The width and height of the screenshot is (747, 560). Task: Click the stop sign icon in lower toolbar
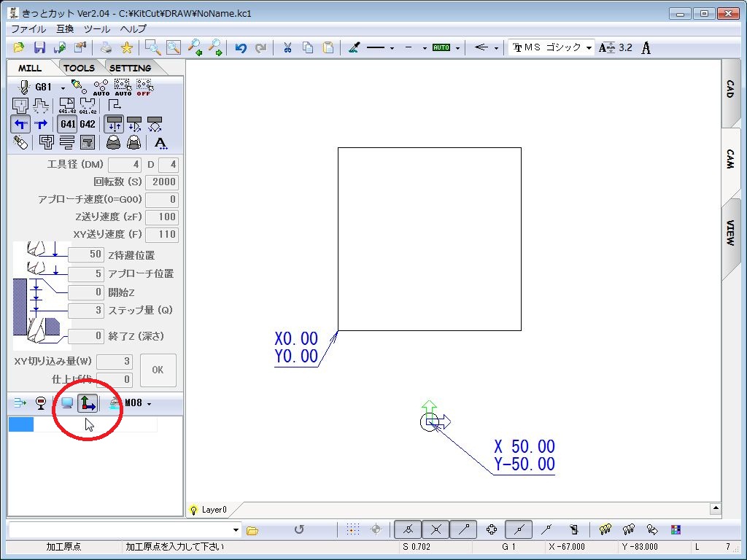(41, 403)
